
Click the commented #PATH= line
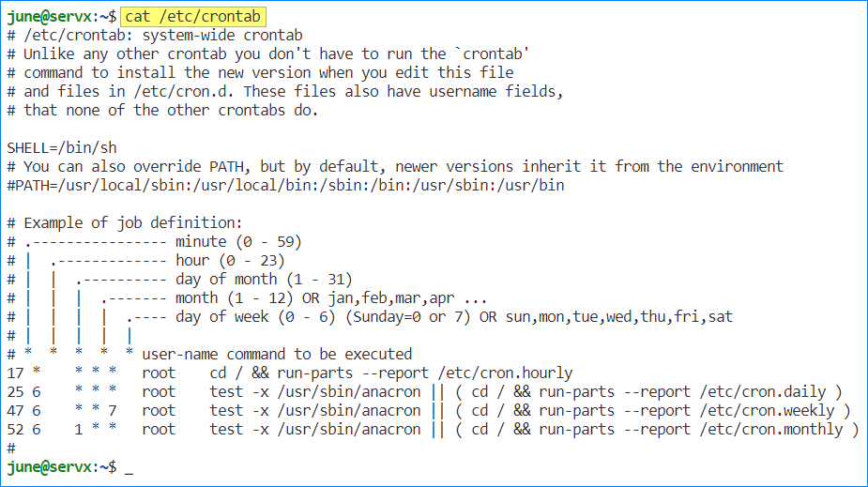285,185
